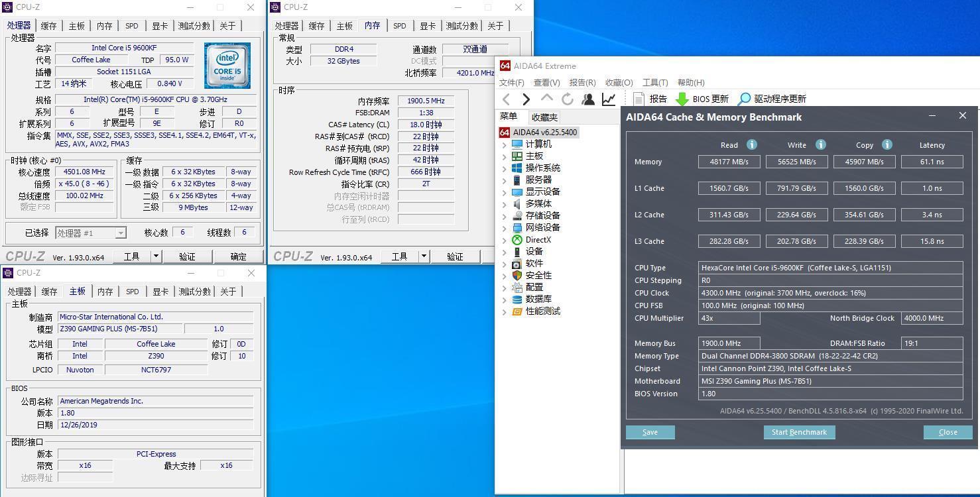The height and width of the screenshot is (497, 980).
Task: Expand the 服务器 tree node
Action: coord(504,180)
